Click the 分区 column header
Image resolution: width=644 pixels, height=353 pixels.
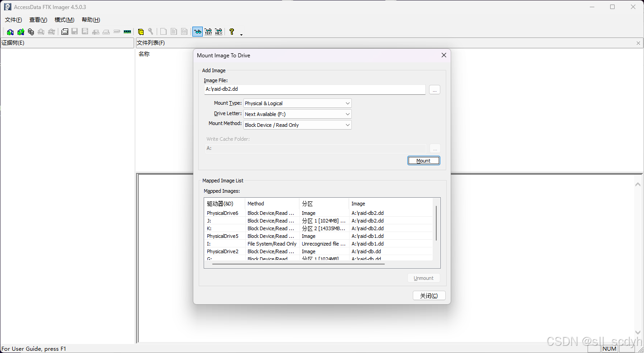point(324,204)
